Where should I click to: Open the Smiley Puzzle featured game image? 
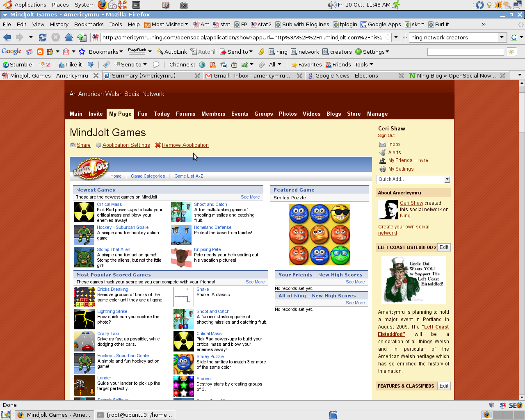(319, 234)
